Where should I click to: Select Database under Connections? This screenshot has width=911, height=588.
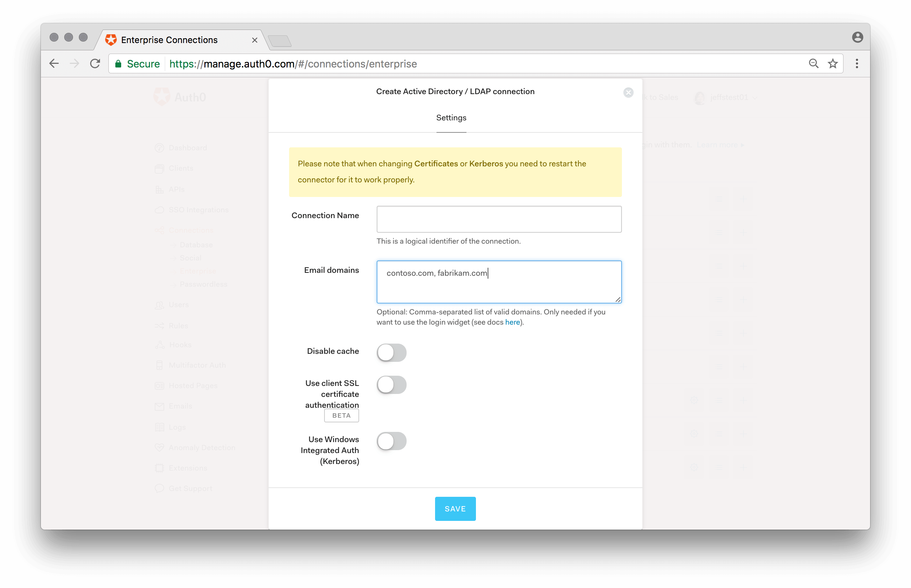pyautogui.click(x=196, y=245)
